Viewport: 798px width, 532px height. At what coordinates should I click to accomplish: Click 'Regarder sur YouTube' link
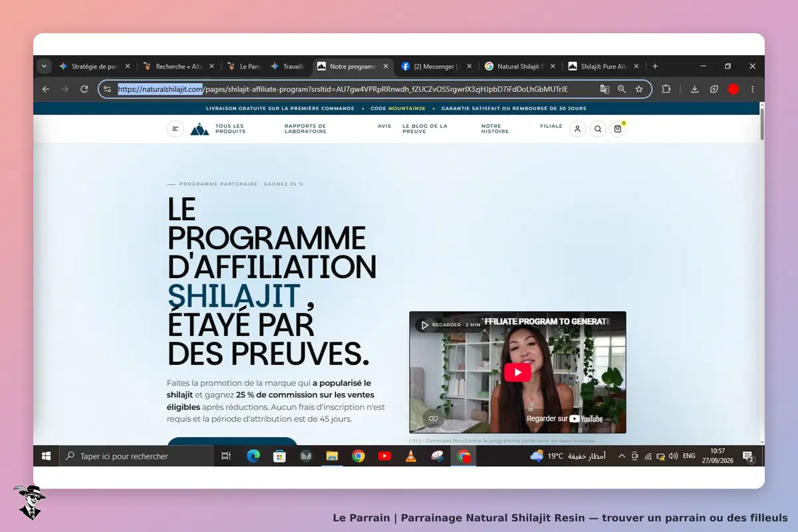tap(565, 419)
